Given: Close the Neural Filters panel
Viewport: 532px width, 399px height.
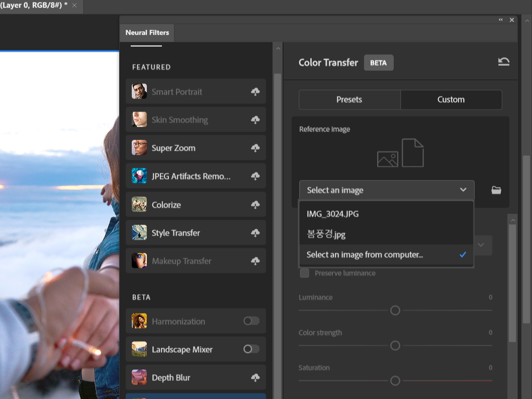Looking at the screenshot, I should pos(512,20).
